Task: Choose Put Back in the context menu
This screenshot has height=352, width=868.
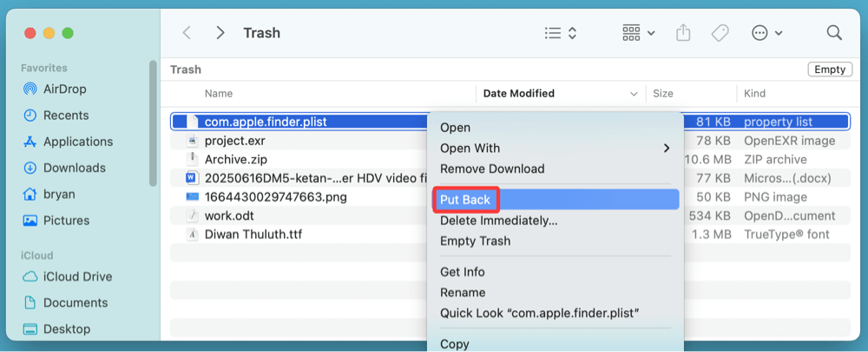Action: pos(556,200)
